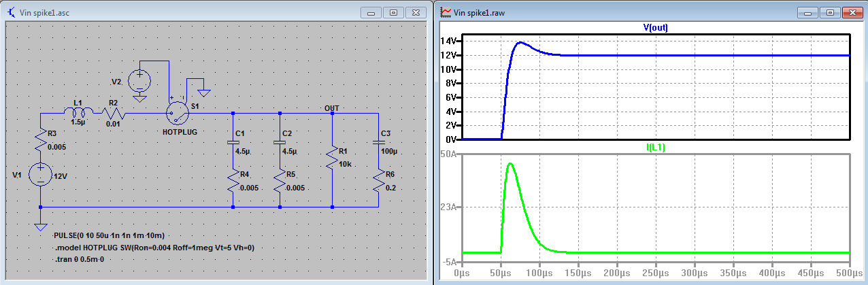This screenshot has width=868, height=285.
Task: Select the .tran simulation directive text
Action: click(83, 259)
